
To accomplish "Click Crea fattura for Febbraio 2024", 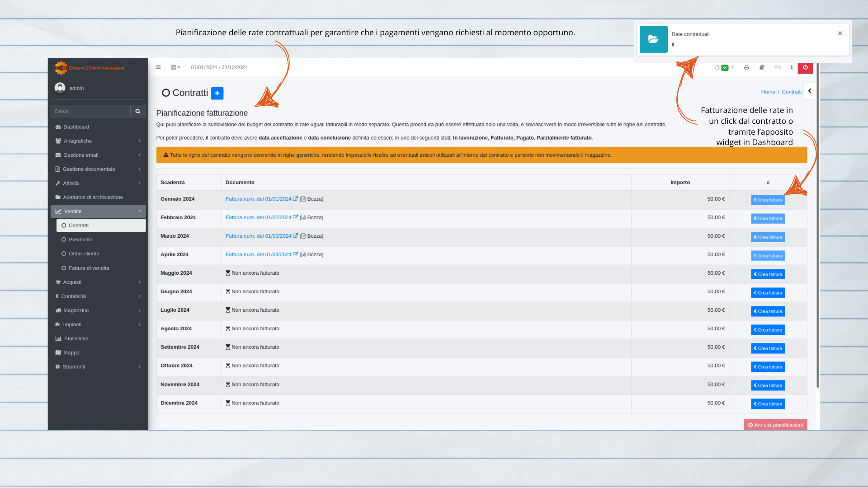I will pyautogui.click(x=768, y=218).
